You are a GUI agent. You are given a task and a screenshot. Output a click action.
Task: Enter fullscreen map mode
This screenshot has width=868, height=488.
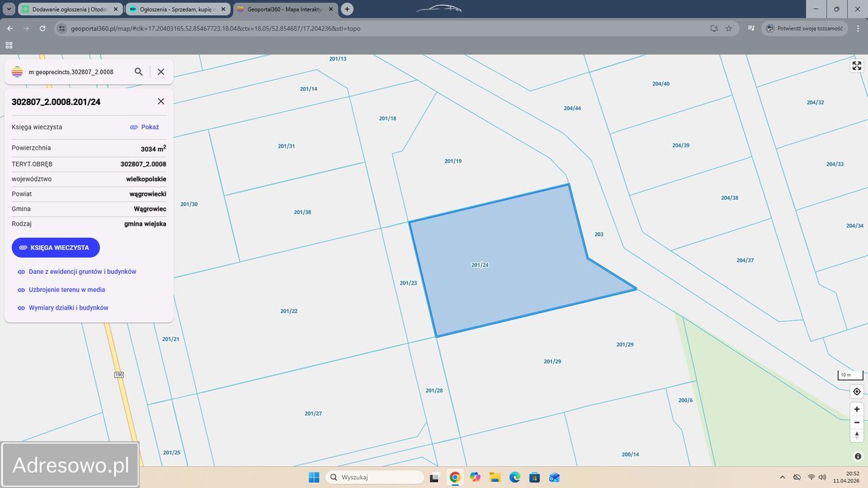856,66
